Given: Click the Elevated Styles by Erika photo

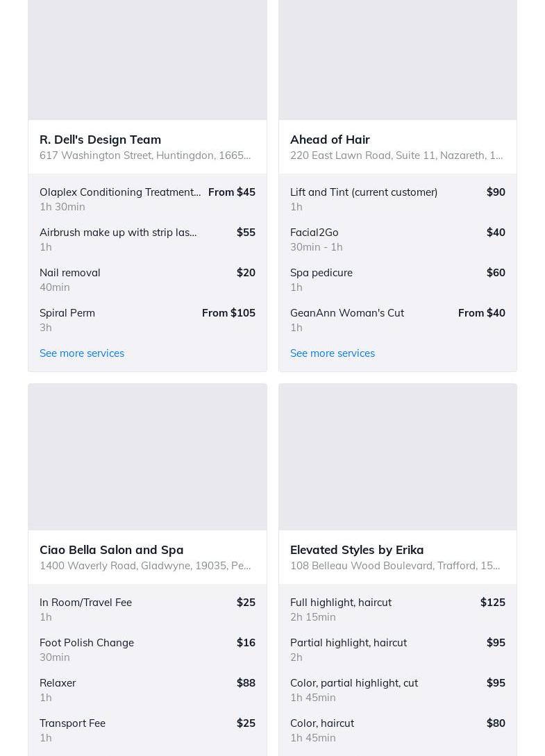Looking at the screenshot, I should (x=398, y=457).
